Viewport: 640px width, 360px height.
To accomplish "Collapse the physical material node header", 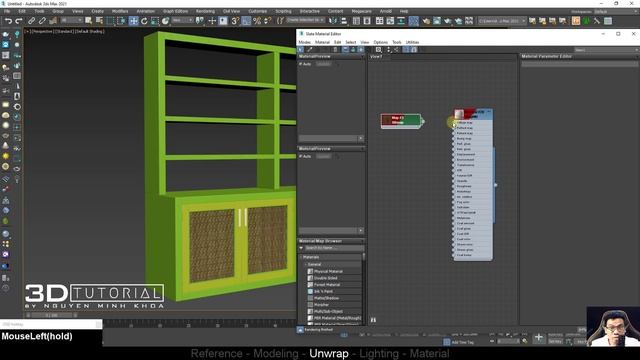I will coord(489,111).
